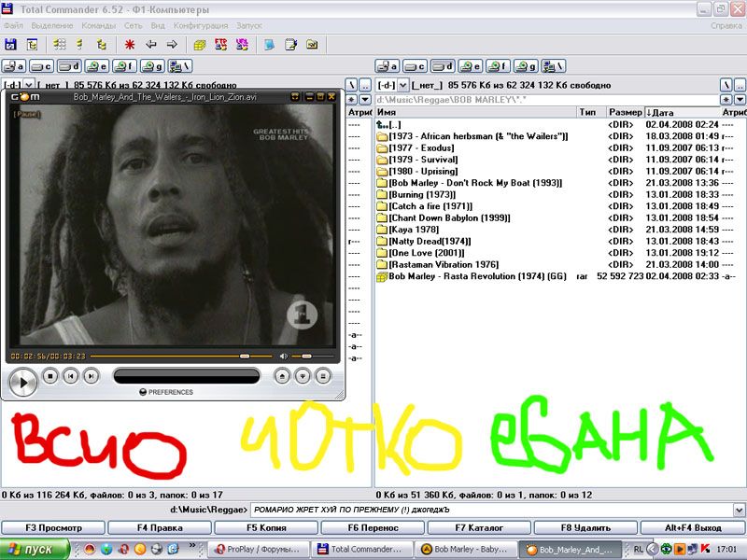
Task: Click the blue sheet toolbar icon
Action: pos(269,45)
